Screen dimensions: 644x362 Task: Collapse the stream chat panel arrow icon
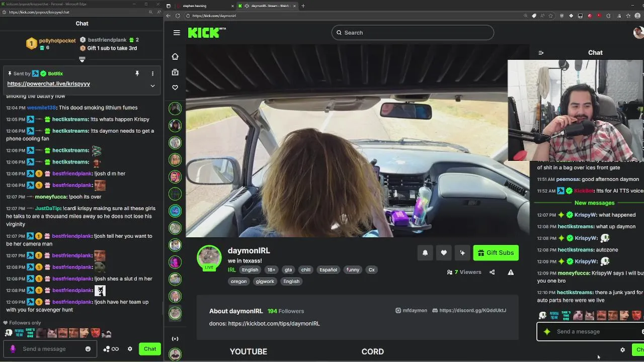pyautogui.click(x=541, y=53)
